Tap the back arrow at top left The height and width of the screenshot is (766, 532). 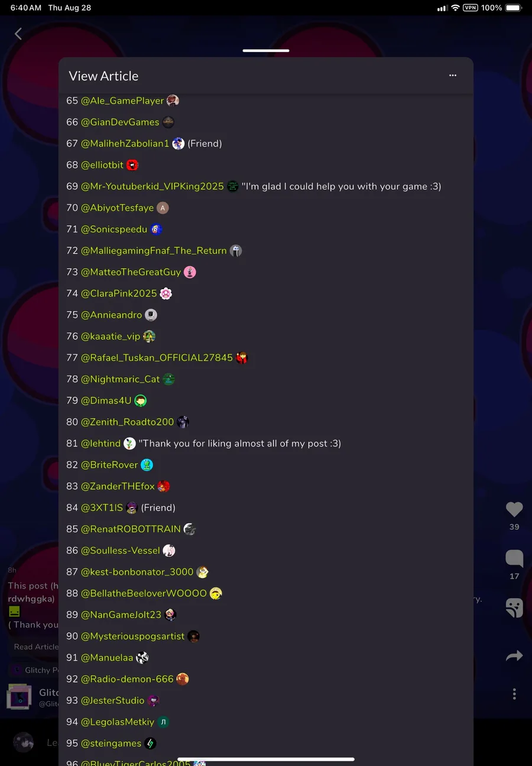coord(18,34)
